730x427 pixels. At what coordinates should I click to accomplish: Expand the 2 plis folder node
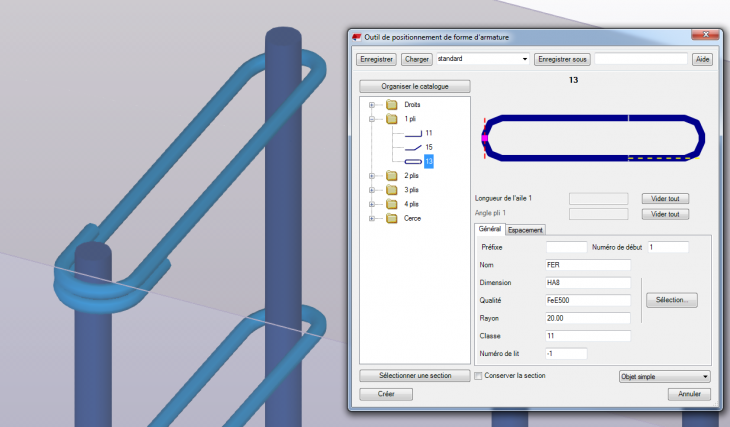click(372, 176)
